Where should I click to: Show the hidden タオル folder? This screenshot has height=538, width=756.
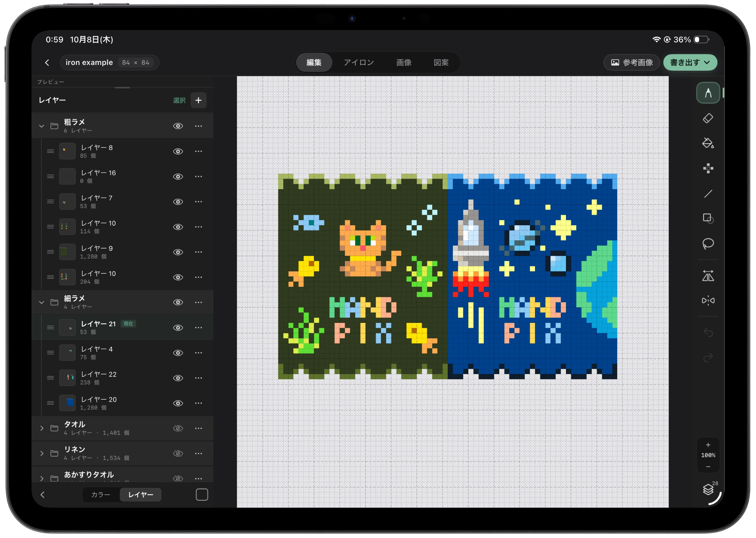[x=178, y=428]
